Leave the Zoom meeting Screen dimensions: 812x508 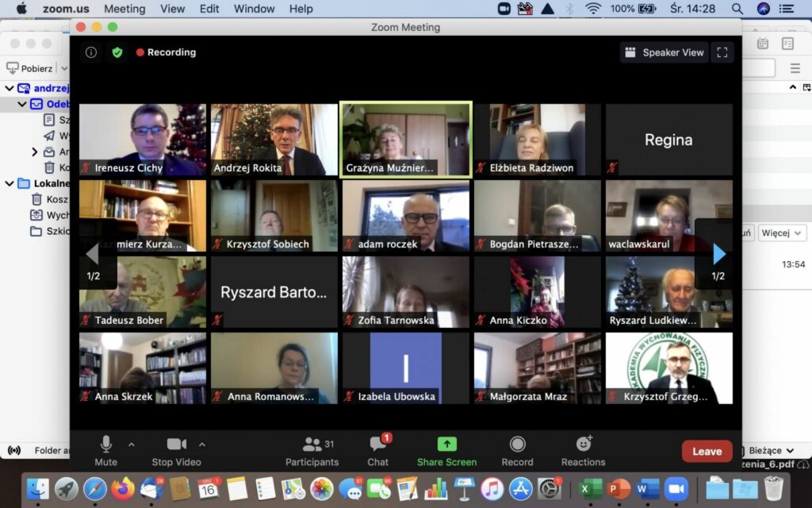click(x=707, y=451)
